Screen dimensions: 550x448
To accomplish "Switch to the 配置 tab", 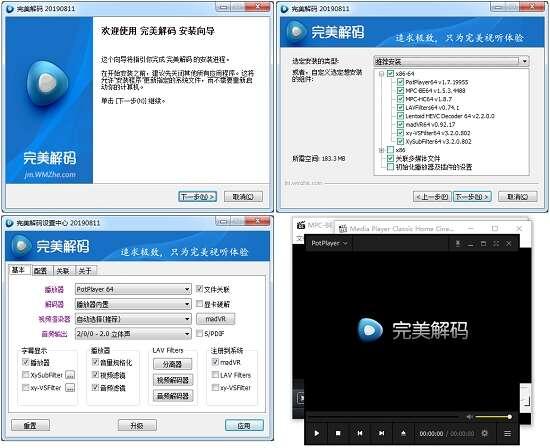I will 41,271.
